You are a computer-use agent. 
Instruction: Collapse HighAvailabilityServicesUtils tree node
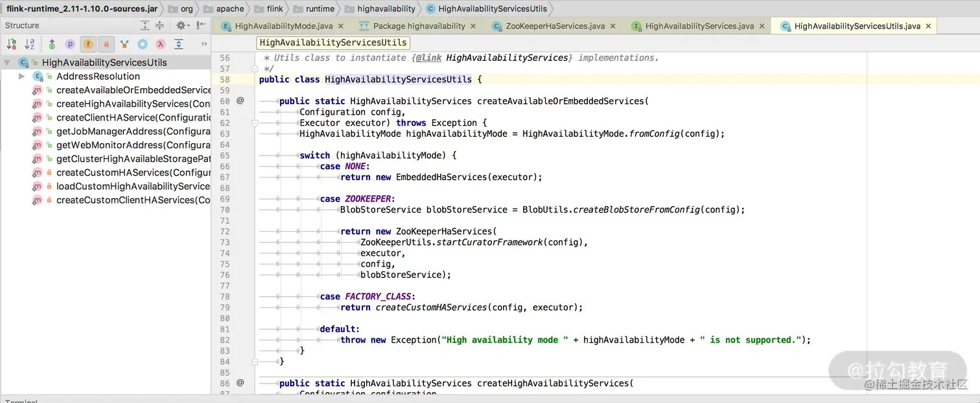click(x=7, y=63)
